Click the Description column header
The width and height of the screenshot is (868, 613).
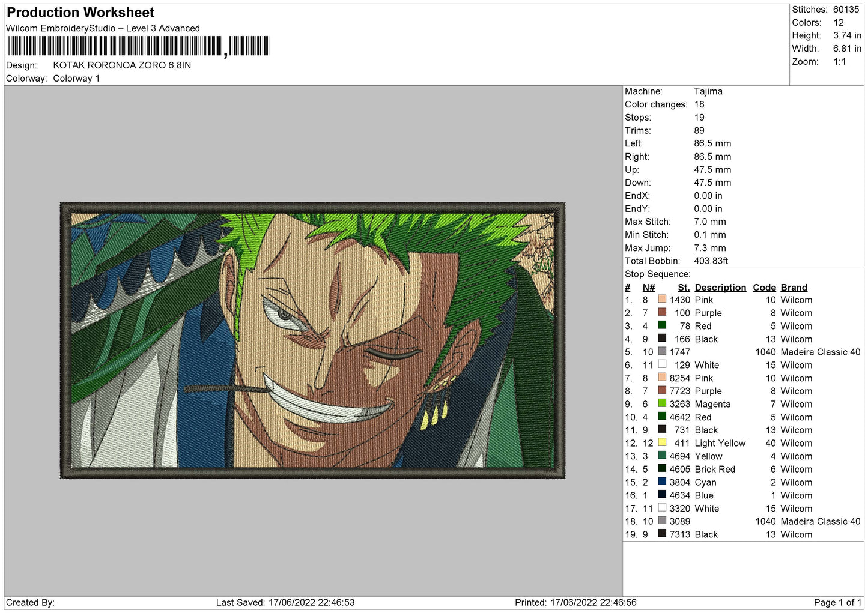point(720,288)
